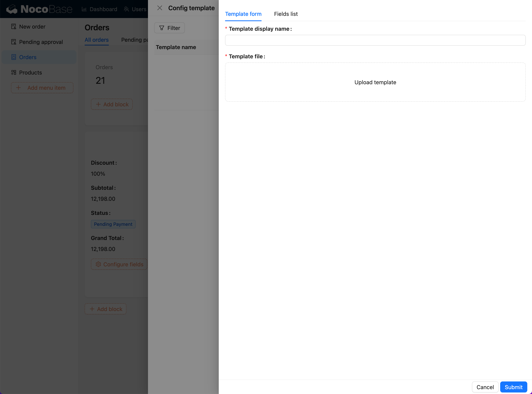Image resolution: width=532 pixels, height=394 pixels.
Task: Select the Orders icon in sidebar
Action: 14,57
